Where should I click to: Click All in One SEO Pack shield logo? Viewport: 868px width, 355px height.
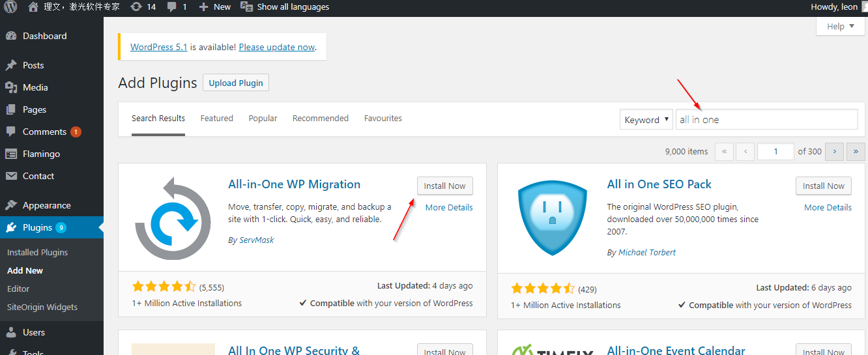click(x=552, y=217)
